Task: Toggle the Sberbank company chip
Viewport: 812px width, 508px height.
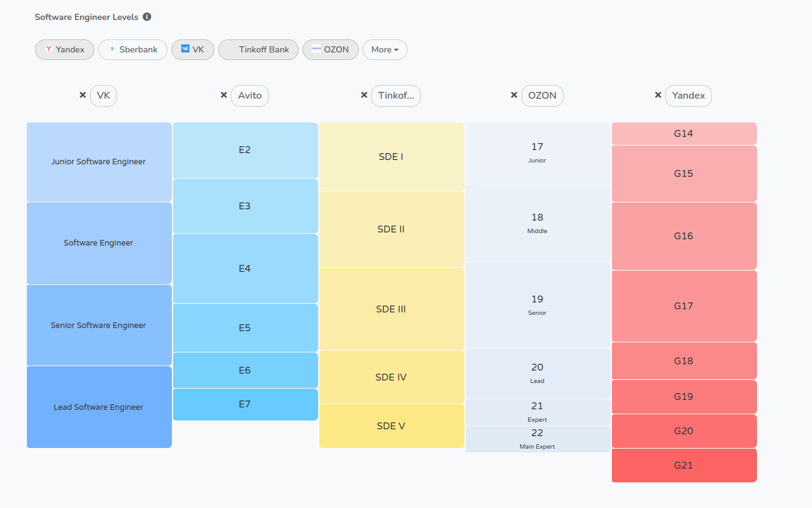Action: (x=133, y=49)
